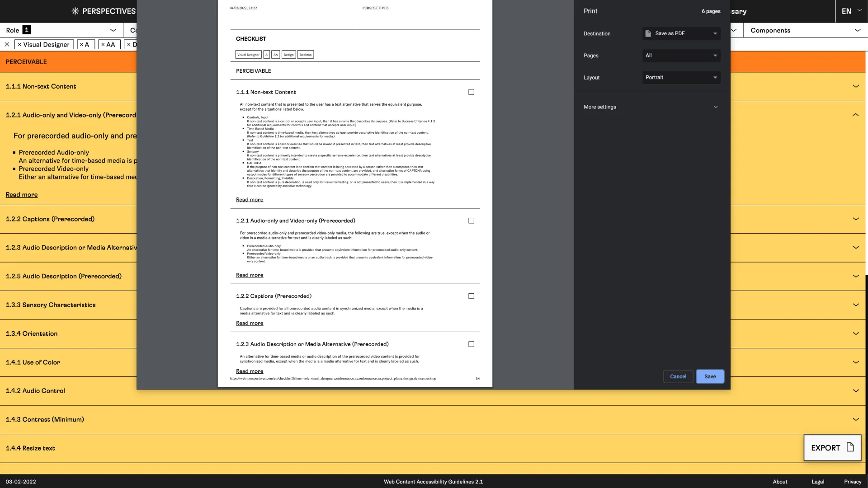
Task: Clear all filters with the X icon
Action: pyautogui.click(x=7, y=44)
